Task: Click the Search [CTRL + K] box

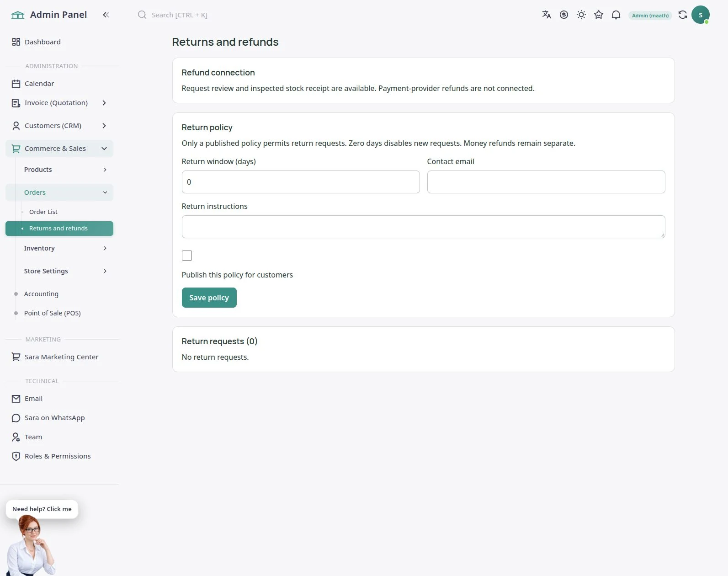Action: [179, 15]
